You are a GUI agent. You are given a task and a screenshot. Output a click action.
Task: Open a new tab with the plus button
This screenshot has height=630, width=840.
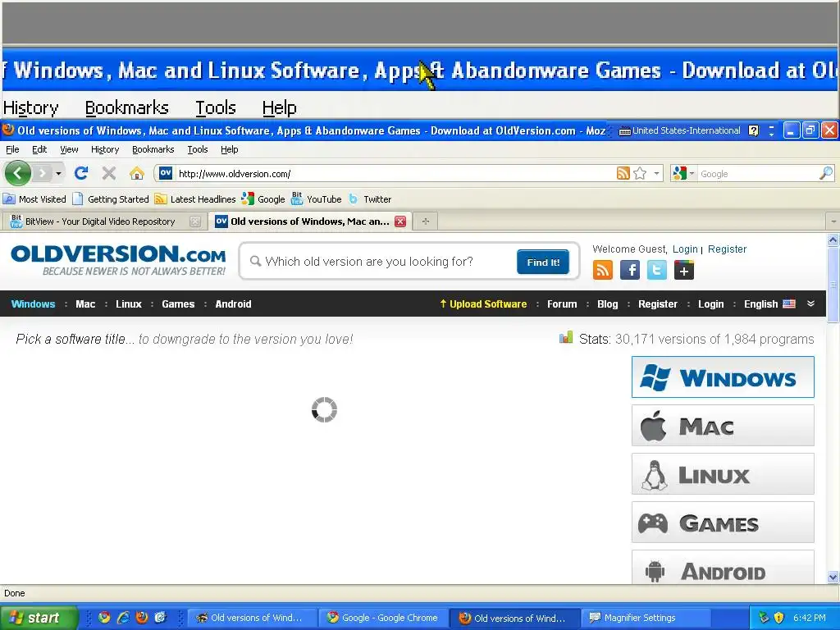[426, 221]
